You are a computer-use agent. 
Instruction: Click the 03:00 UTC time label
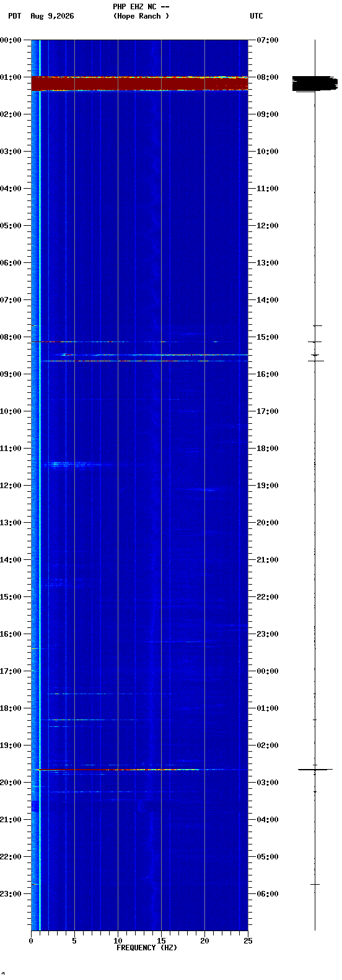click(x=268, y=783)
